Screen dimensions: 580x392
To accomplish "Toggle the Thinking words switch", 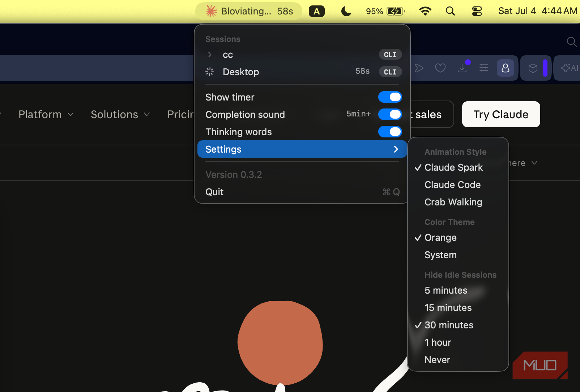I will click(390, 132).
